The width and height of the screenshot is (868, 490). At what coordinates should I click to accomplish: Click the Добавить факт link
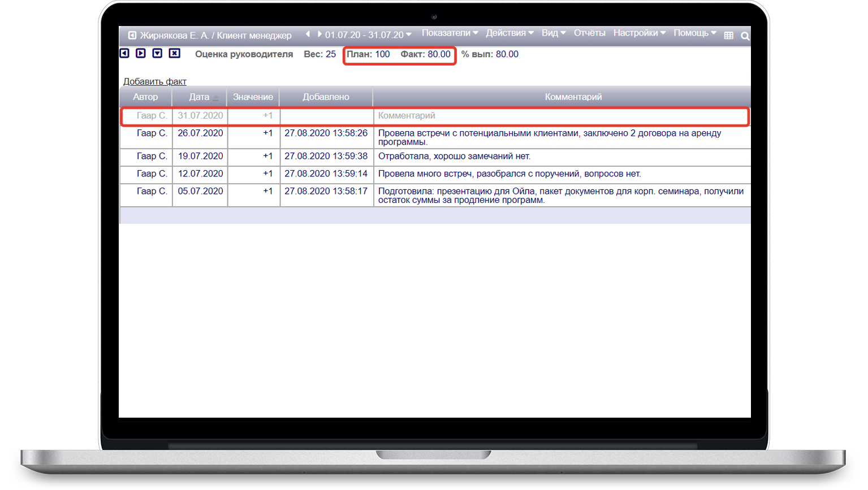tap(154, 81)
